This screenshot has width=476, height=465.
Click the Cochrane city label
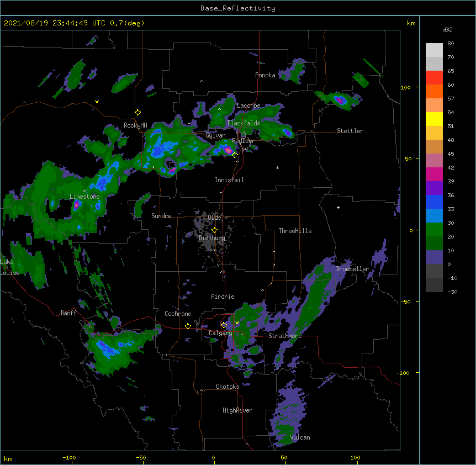[x=178, y=314]
